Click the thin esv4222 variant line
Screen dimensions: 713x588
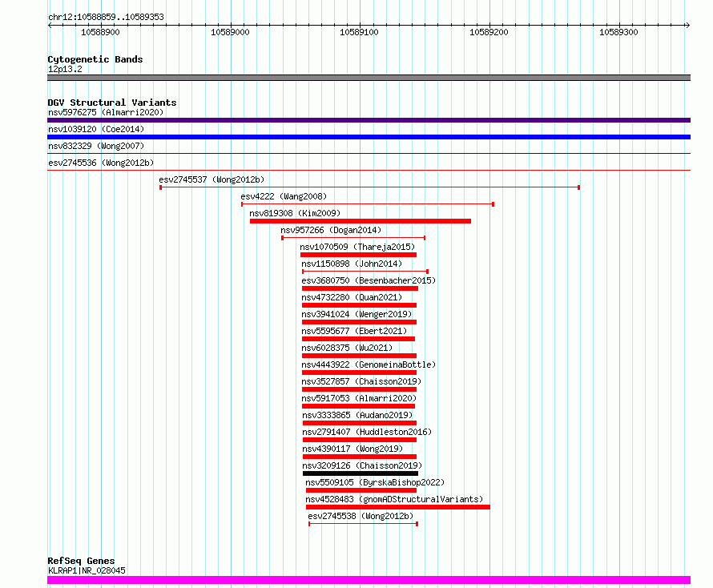[x=368, y=204]
